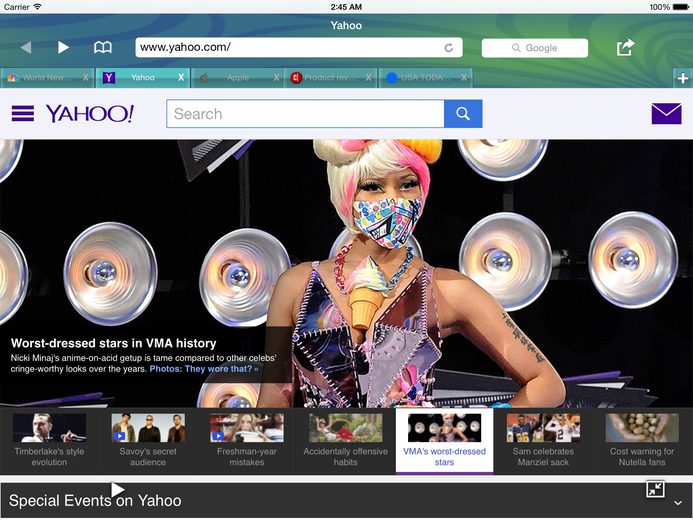Click the Special Events on Yahoo bar
The width and height of the screenshot is (693, 520).
coord(346,501)
